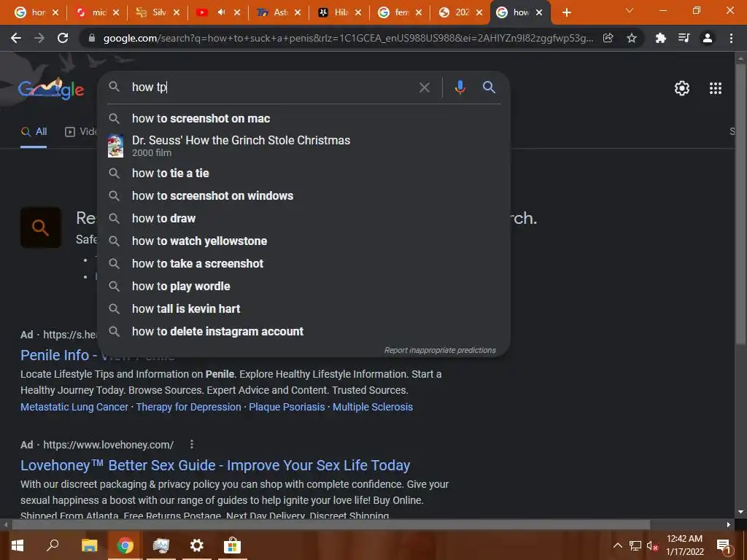Select the All results tab
The height and width of the screenshot is (560, 747).
coord(34,132)
